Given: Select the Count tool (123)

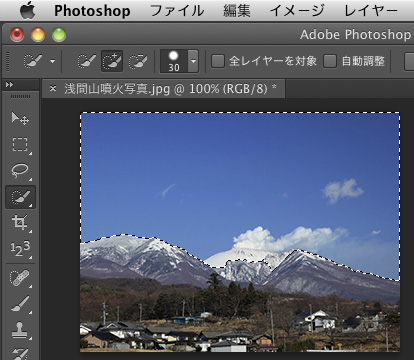Looking at the screenshot, I should coord(20,249).
